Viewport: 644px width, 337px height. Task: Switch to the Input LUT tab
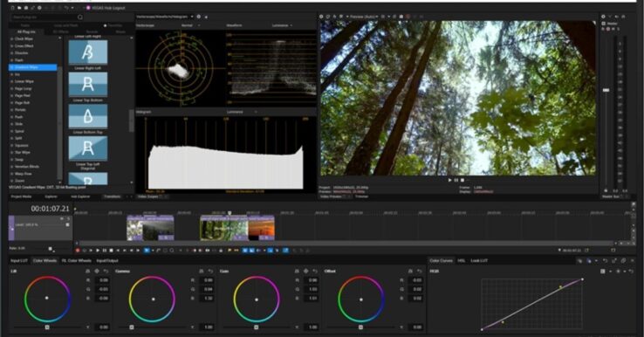(19, 260)
